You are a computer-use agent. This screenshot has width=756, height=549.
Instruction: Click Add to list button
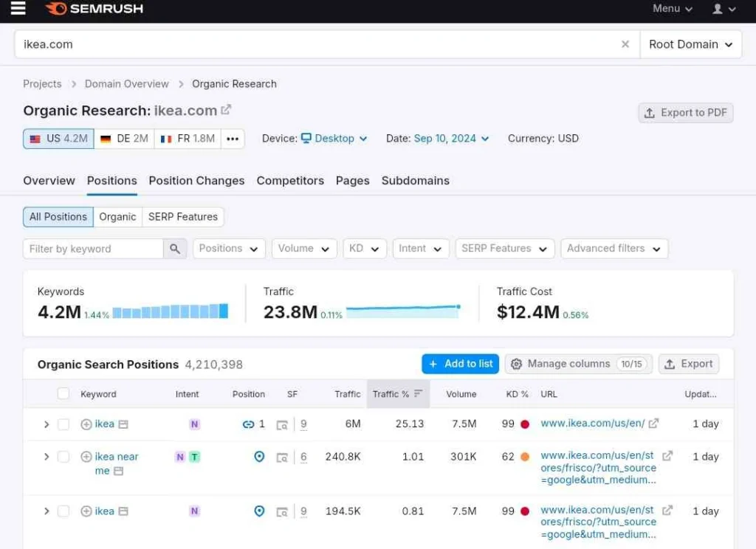pyautogui.click(x=460, y=364)
